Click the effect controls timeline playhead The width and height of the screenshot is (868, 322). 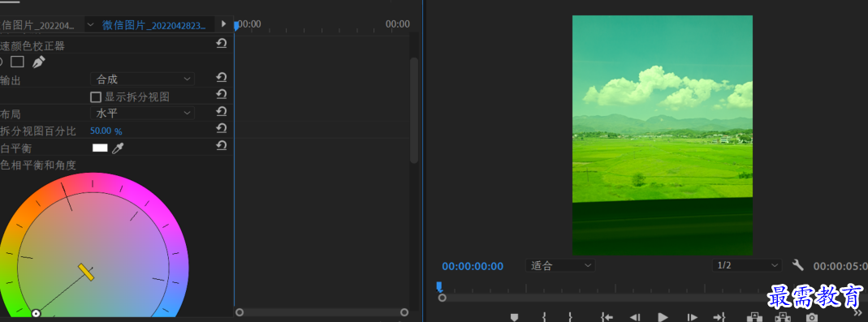[236, 25]
